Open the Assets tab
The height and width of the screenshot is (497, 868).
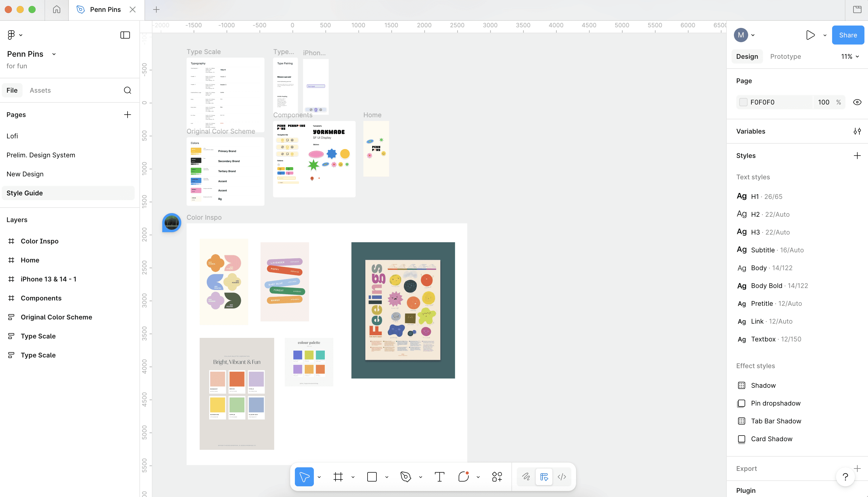coord(40,90)
